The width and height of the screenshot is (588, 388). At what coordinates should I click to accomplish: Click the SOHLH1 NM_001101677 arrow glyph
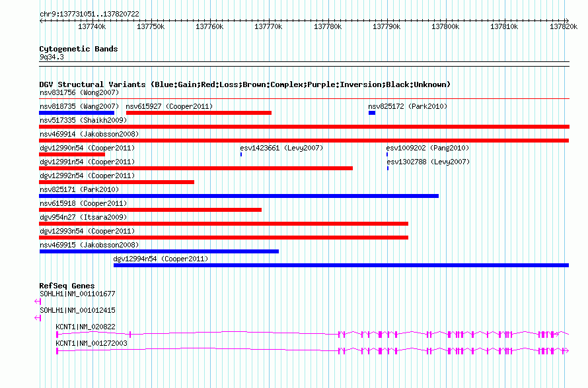point(38,301)
